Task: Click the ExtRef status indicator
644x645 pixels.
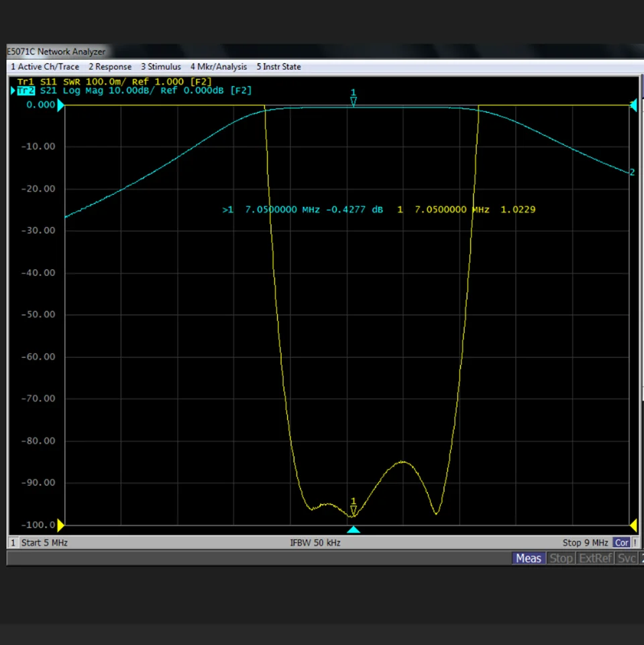Action: pyautogui.click(x=596, y=558)
